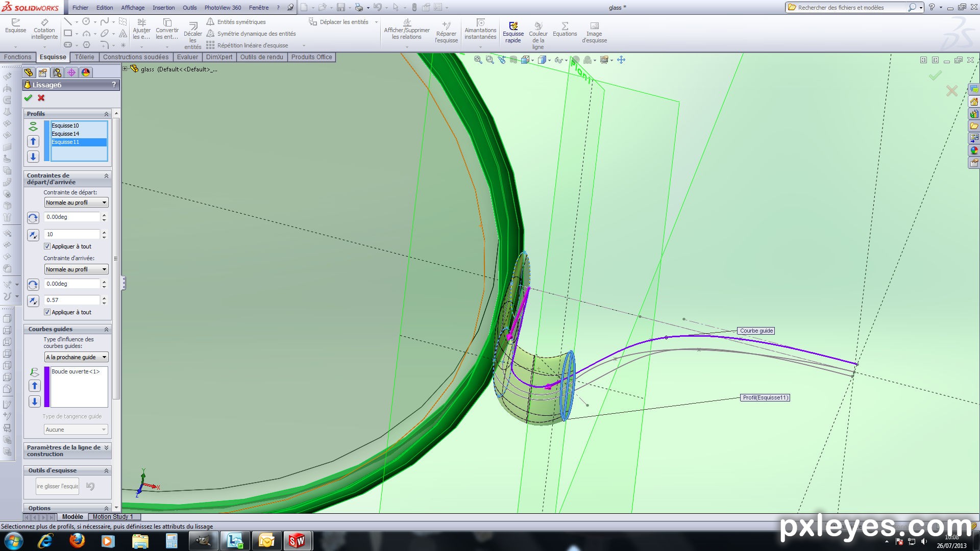Screen dimensions: 980x551
Task: Open the disabled Type de tangence guide dropdown
Action: tap(76, 430)
